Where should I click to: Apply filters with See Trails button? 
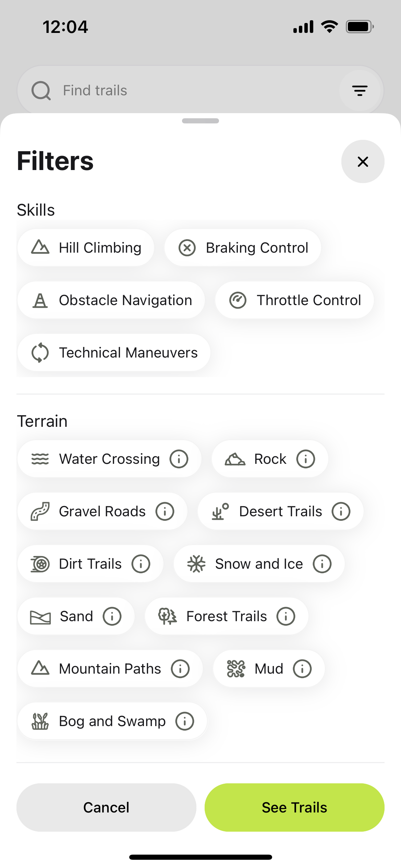[x=294, y=807]
